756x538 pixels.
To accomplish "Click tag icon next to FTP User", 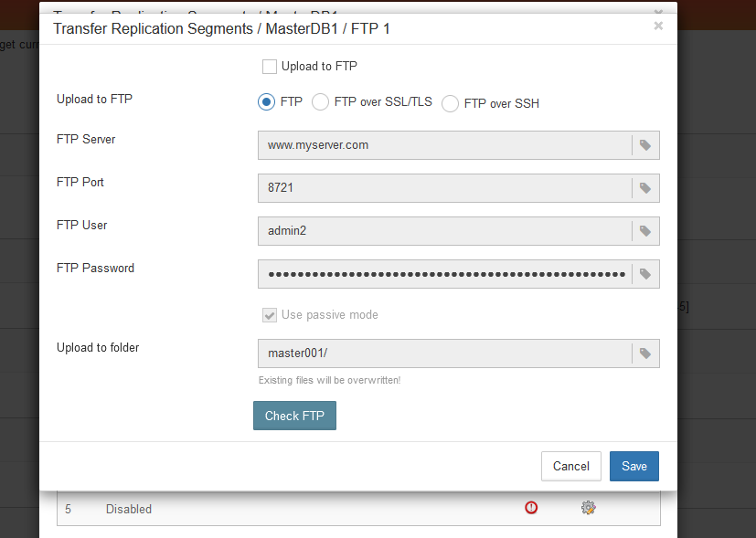I will [645, 231].
